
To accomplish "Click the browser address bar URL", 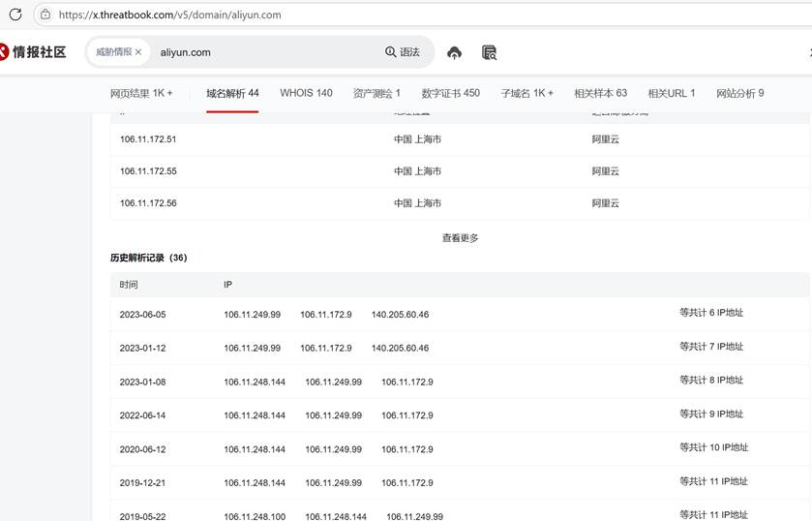I will coord(170,15).
